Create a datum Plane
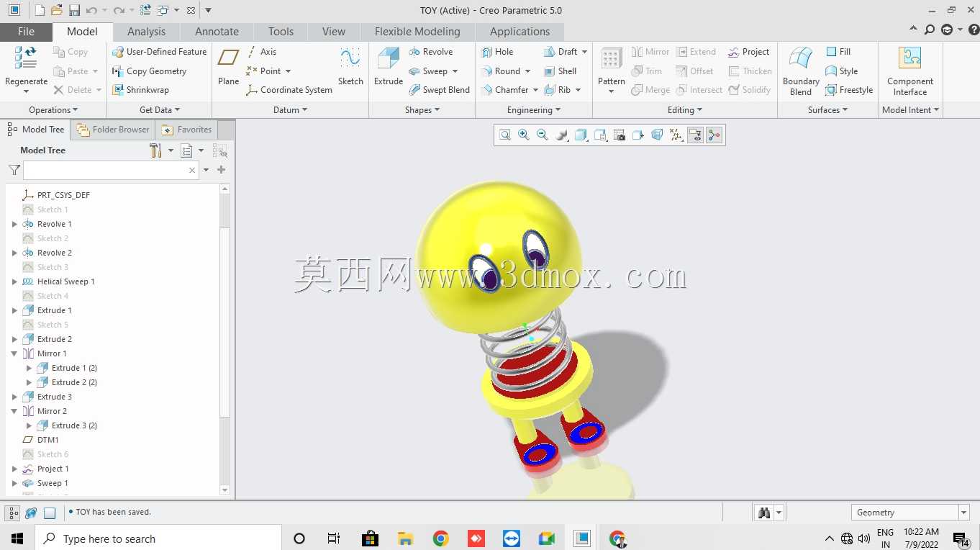Screen dimensions: 980x550 click(229, 66)
